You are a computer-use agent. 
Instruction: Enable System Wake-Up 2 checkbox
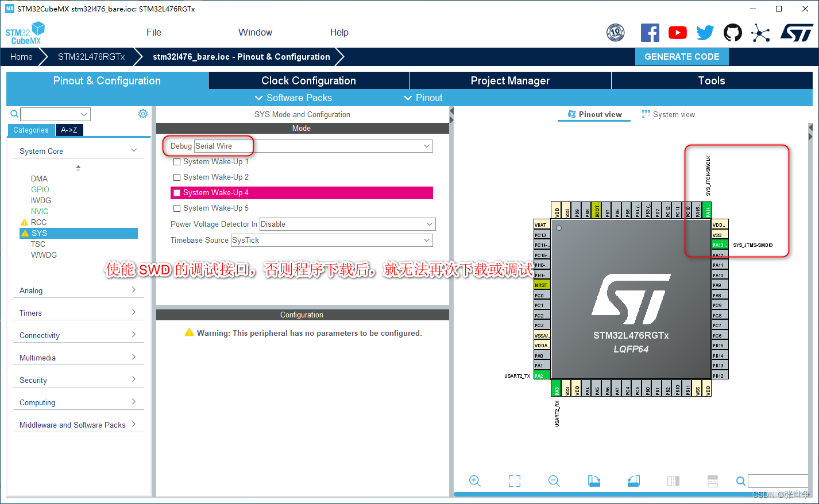click(177, 177)
